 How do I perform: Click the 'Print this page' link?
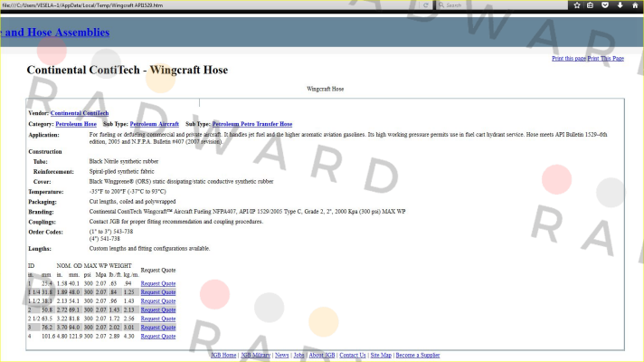coord(569,58)
